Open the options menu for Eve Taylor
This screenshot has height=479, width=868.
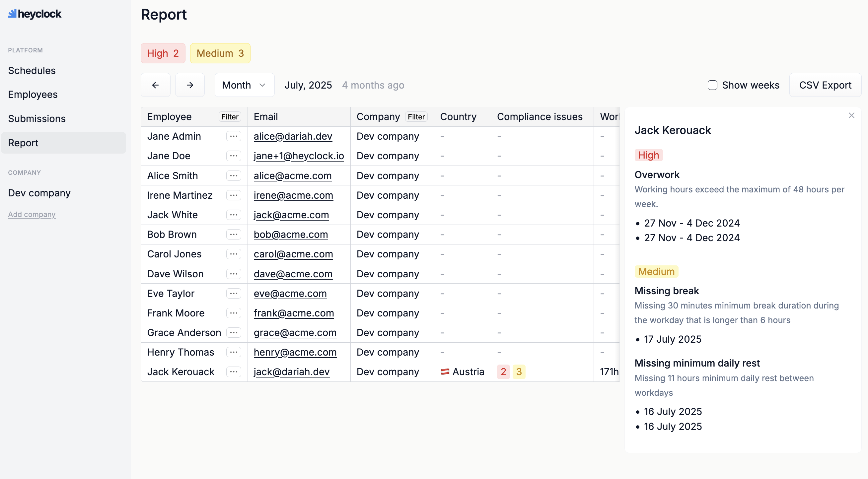pos(234,293)
